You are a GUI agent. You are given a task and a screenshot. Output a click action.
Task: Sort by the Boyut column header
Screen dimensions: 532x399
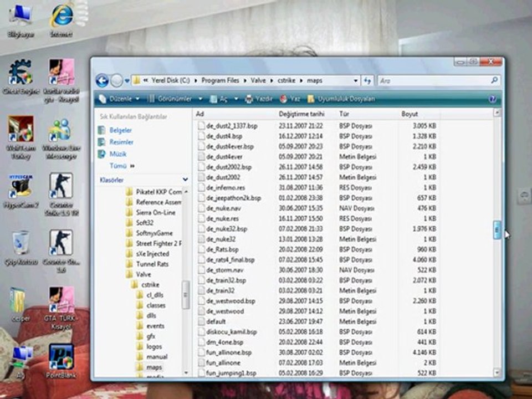pyautogui.click(x=420, y=114)
